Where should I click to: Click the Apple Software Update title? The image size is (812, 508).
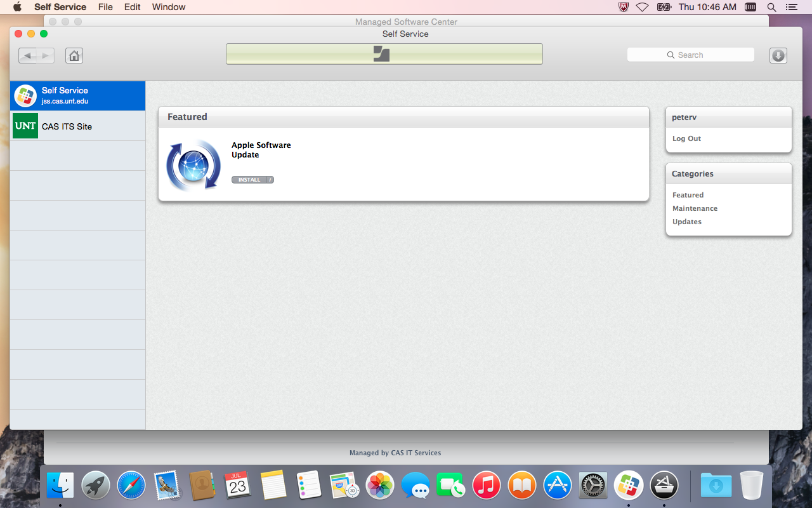click(261, 150)
